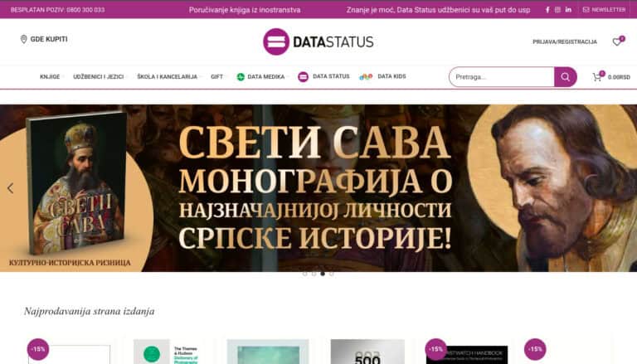Viewport: 637px width, 364px height.
Task: Open the LinkedIn social icon
Action: tap(568, 10)
